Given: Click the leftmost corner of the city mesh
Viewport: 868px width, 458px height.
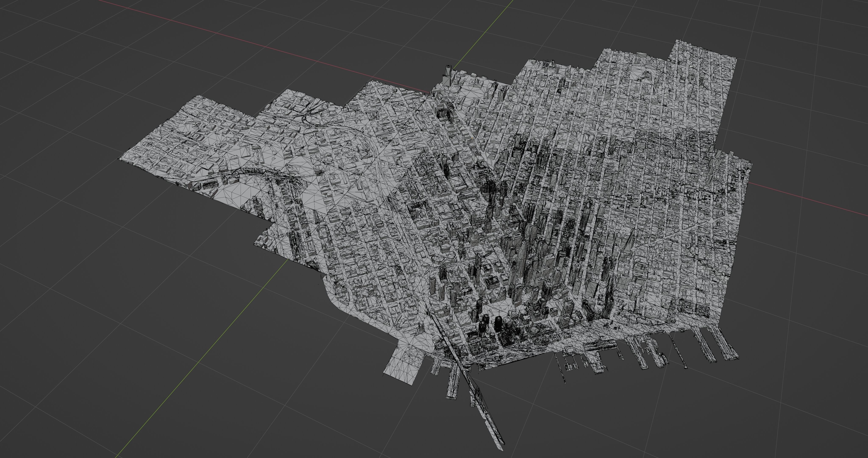Looking at the screenshot, I should 120,159.
